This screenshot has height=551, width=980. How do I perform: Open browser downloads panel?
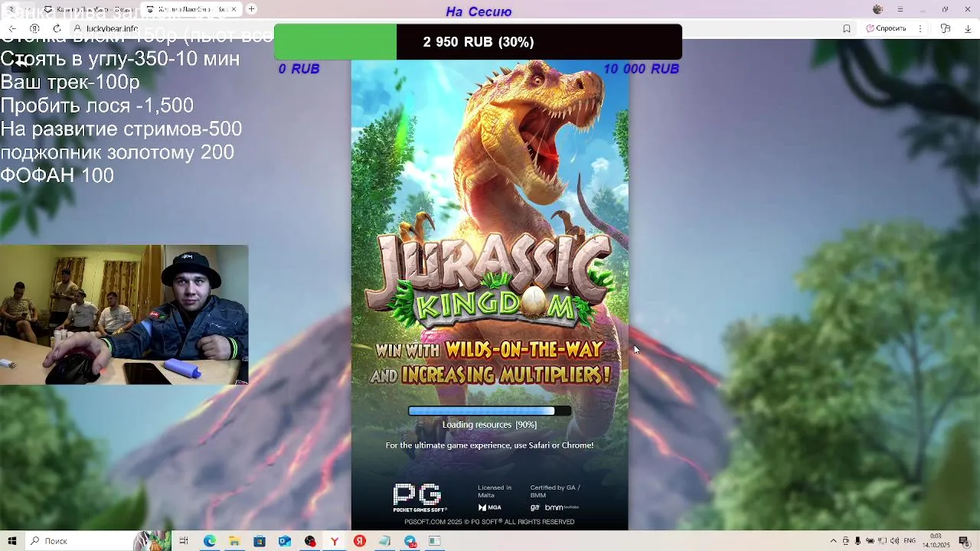[968, 28]
